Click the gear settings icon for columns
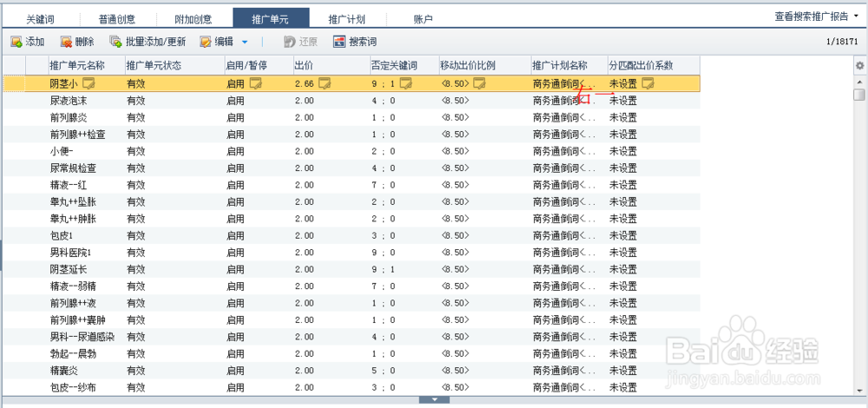Viewport: 868px width, 408px height. click(x=859, y=65)
